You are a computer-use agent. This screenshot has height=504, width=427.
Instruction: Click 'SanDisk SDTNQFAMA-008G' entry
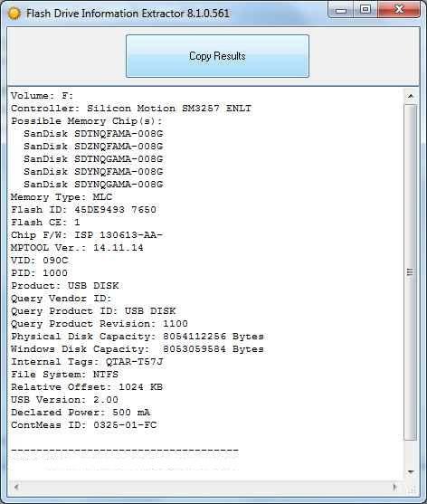tap(93, 134)
